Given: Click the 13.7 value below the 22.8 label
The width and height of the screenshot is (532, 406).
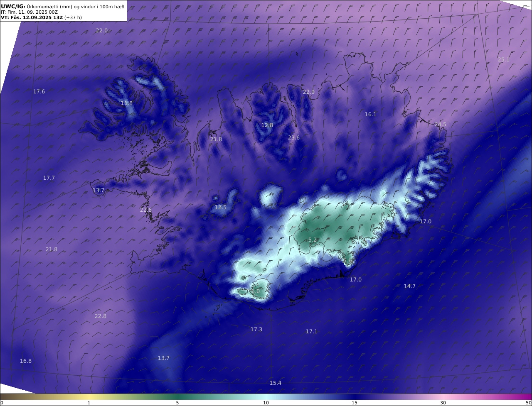Looking at the screenshot, I should coord(164,358).
